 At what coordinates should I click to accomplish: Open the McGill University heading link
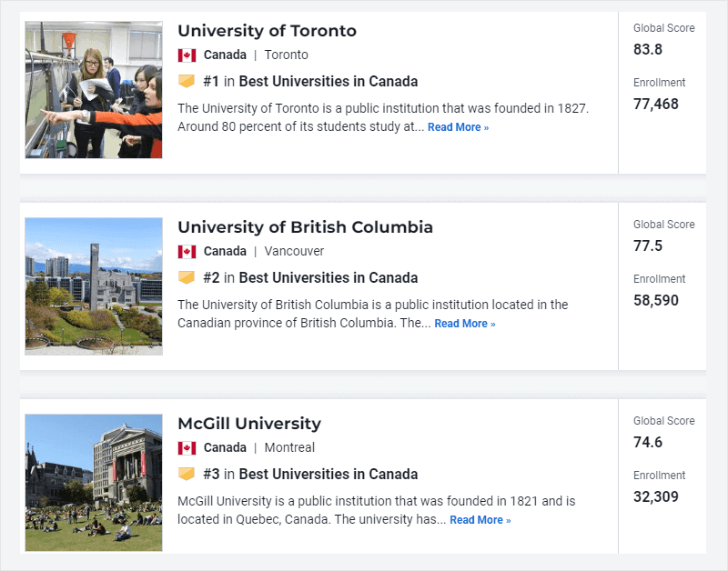click(249, 424)
